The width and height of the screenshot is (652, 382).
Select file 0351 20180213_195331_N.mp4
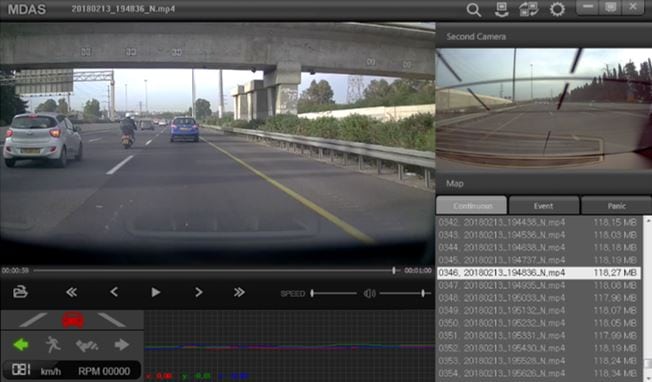coord(538,335)
